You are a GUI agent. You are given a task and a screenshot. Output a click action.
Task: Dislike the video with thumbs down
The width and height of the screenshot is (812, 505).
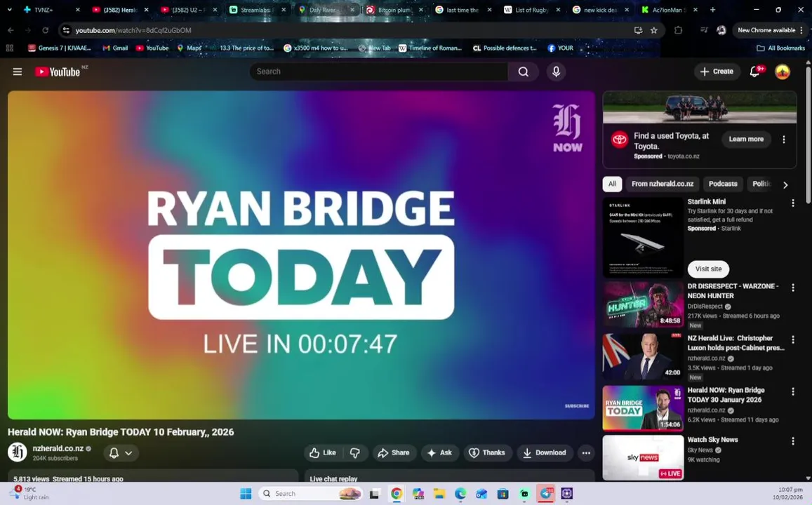354,452
